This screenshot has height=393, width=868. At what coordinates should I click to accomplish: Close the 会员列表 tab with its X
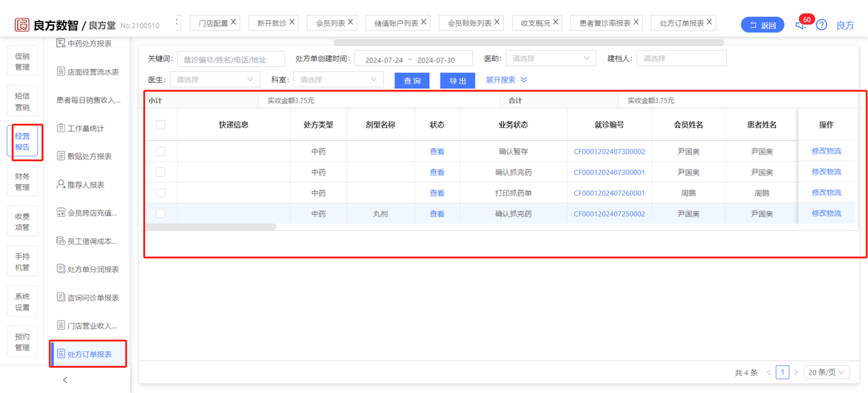351,22
